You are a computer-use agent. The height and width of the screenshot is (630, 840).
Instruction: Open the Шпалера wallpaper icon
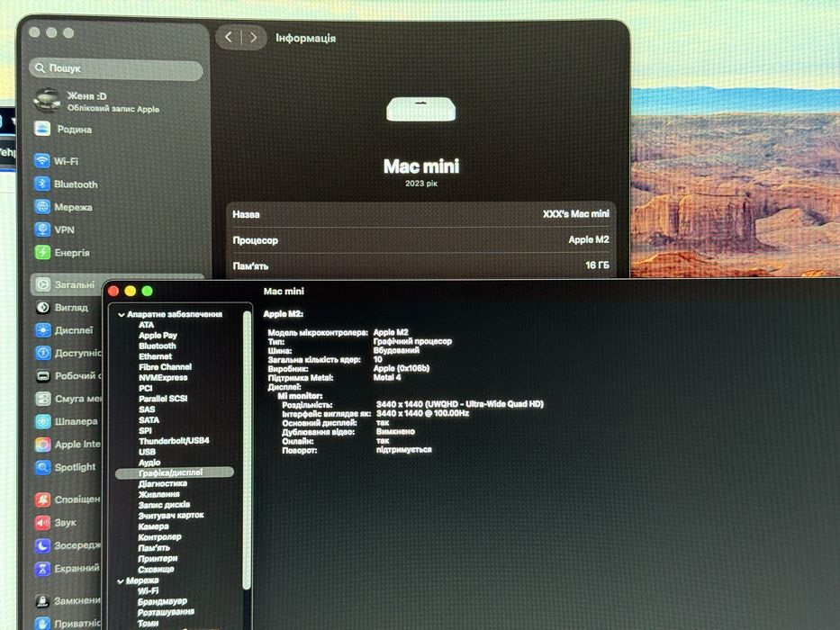[43, 421]
